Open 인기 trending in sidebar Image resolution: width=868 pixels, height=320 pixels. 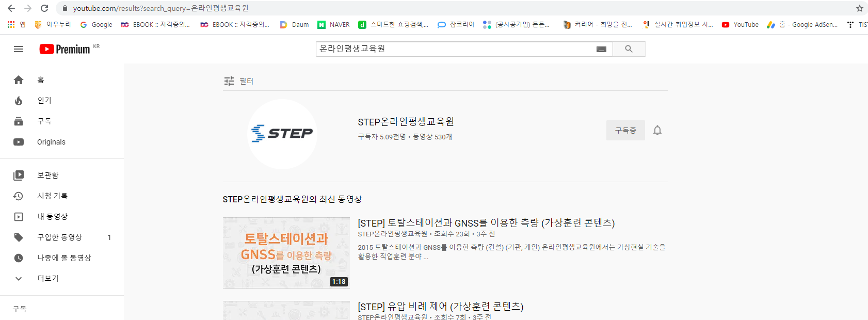[62, 101]
